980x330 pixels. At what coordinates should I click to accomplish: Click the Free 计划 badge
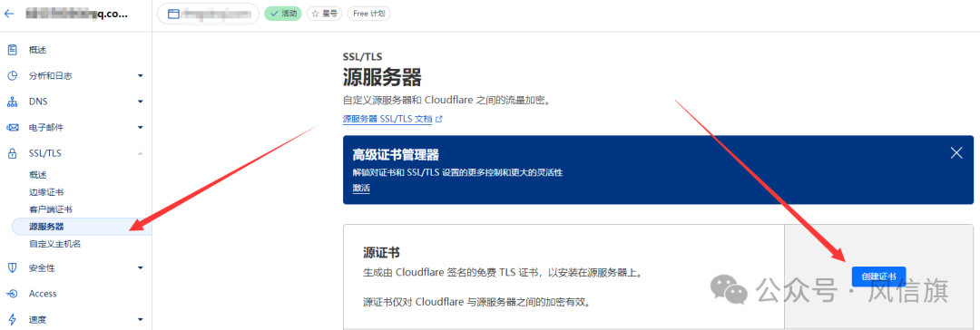coord(368,13)
